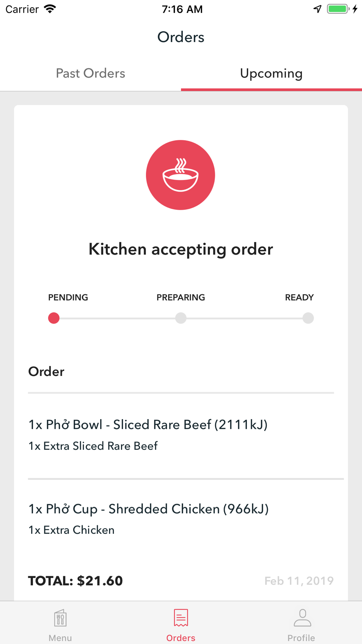Image resolution: width=362 pixels, height=644 pixels.
Task: Tap the battery indicator icon
Action: pos(338,9)
